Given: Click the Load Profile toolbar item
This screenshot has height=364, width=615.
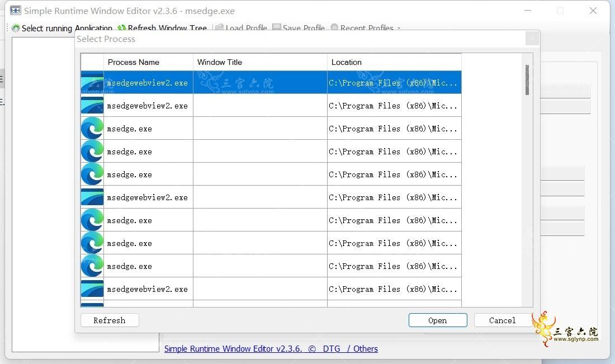Looking at the screenshot, I should [241, 28].
